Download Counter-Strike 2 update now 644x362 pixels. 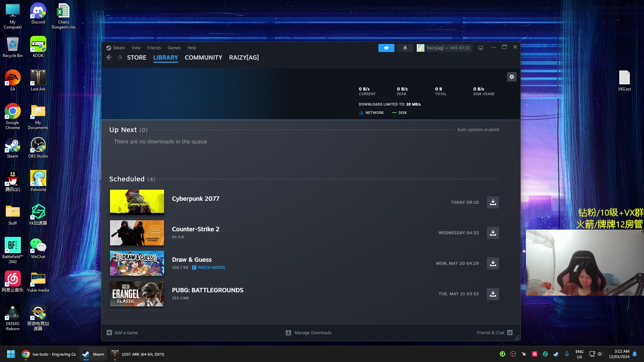493,233
